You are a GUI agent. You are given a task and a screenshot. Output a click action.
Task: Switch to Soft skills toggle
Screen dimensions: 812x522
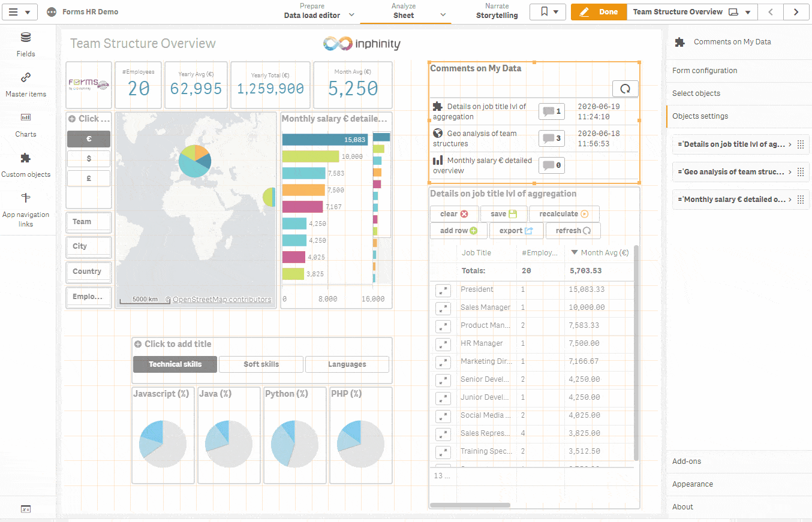[x=261, y=364]
